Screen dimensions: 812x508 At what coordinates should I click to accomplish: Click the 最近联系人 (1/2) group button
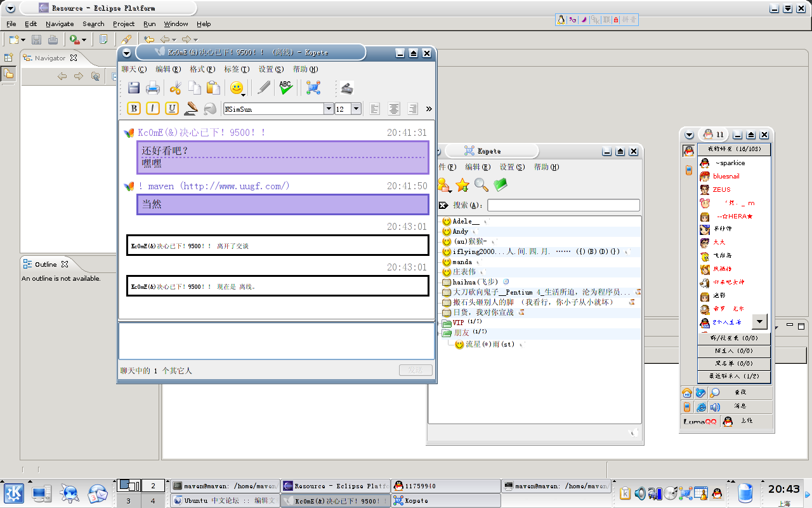point(734,376)
